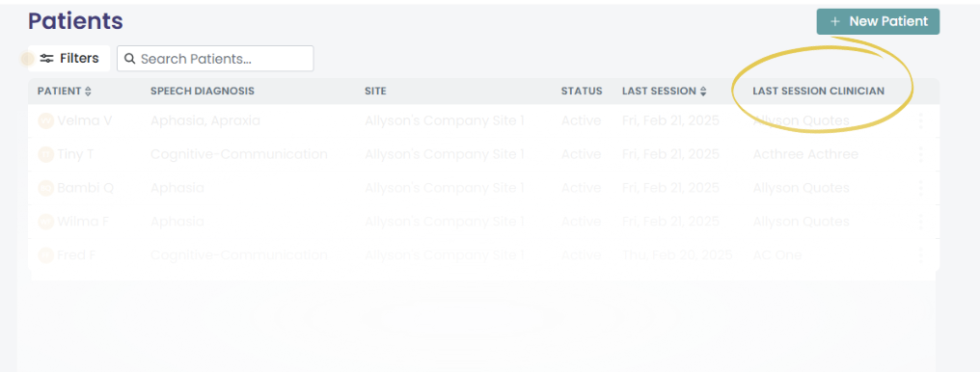This screenshot has height=372, width=980.
Task: Click the New Patient button
Action: coord(878,22)
